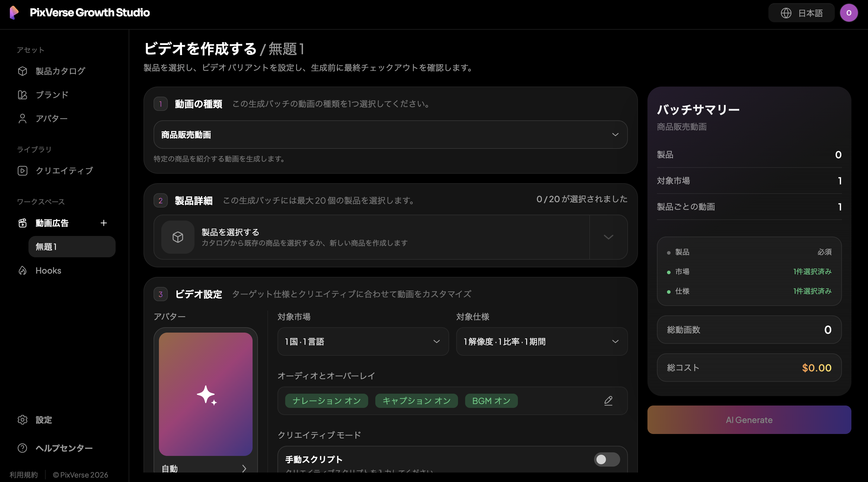Click 製品を選択する product selection area
The width and height of the screenshot is (868, 482).
click(x=372, y=237)
